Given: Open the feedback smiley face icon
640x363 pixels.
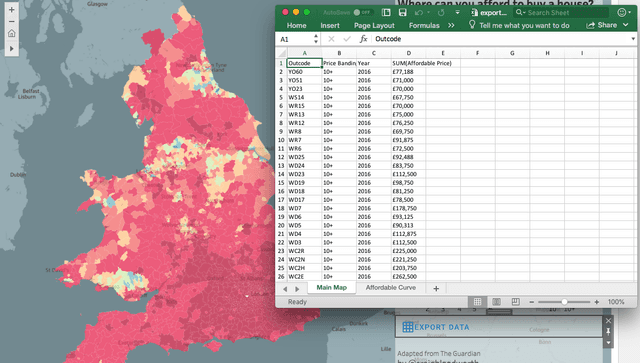Looking at the screenshot, I should tap(622, 13).
